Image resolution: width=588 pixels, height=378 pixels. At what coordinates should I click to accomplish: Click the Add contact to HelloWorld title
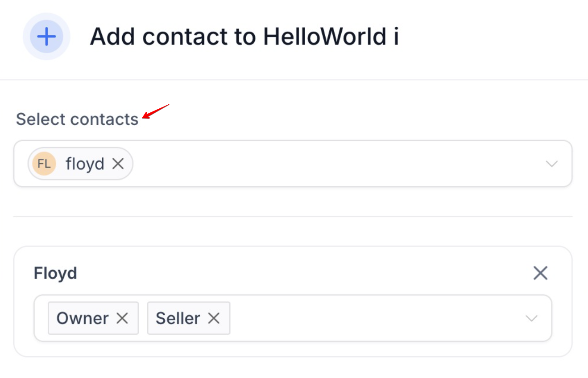(x=244, y=37)
